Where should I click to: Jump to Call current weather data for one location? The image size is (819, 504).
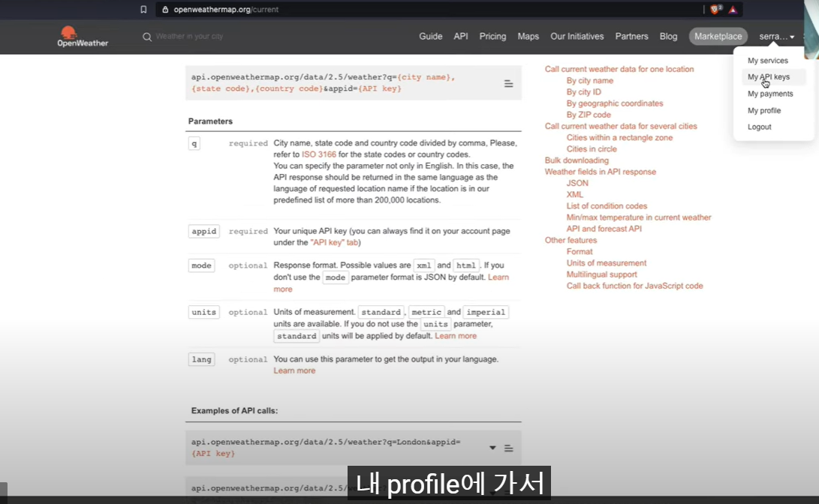pyautogui.click(x=619, y=69)
